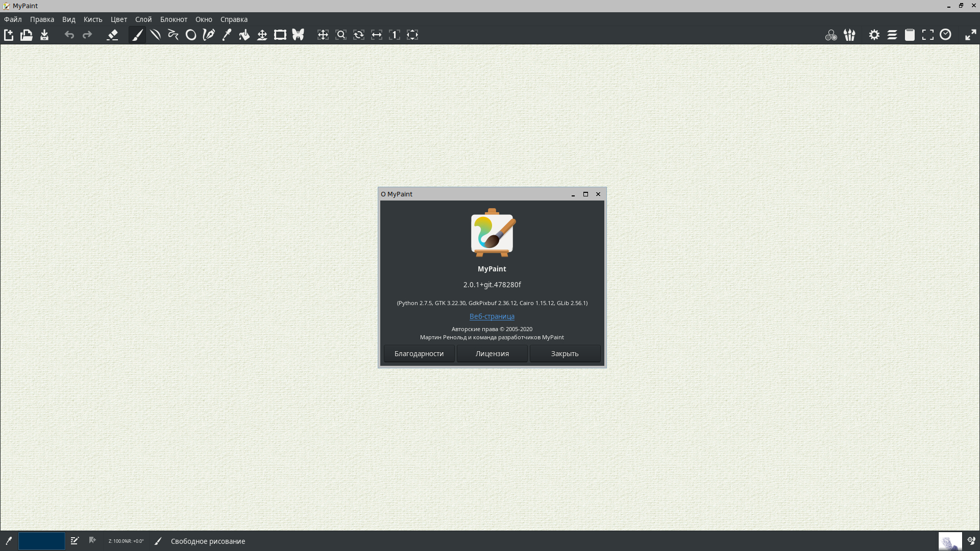Viewport: 980px width, 551px height.
Task: Select the color picker eyedropper tool
Action: click(x=227, y=35)
